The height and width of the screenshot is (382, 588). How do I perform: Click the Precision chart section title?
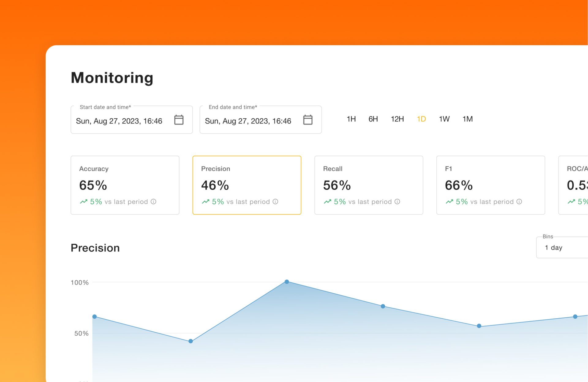95,248
